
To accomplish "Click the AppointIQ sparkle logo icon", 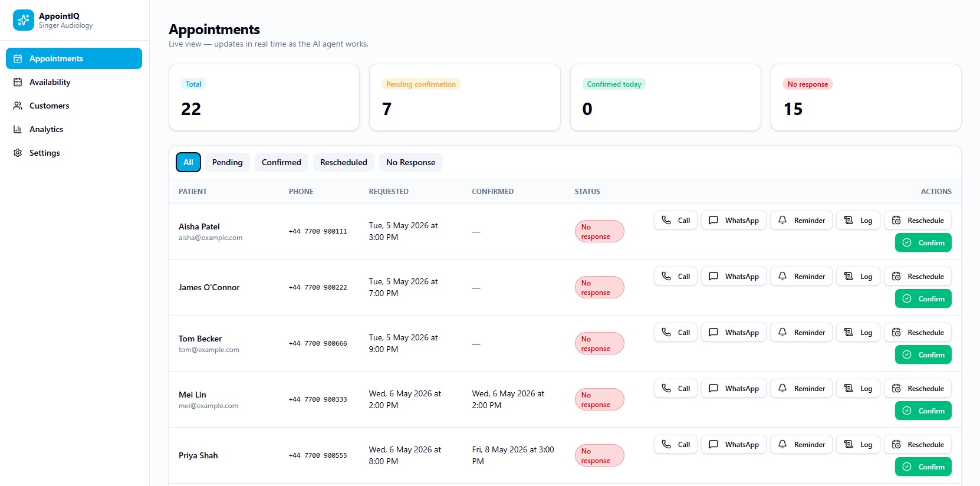I will coord(24,20).
